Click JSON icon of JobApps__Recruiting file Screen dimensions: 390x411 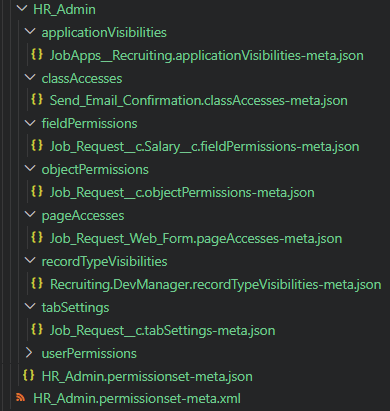point(37,54)
